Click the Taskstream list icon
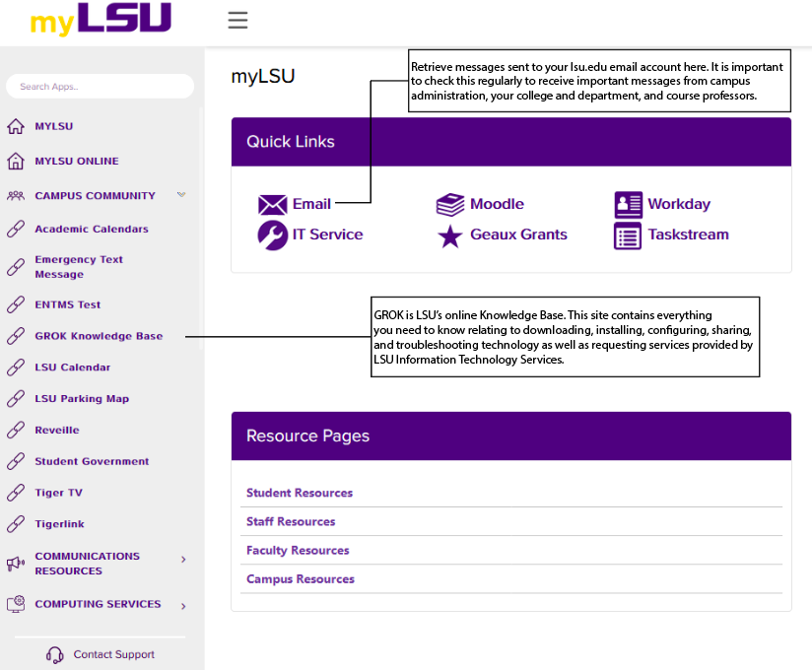 coord(628,236)
